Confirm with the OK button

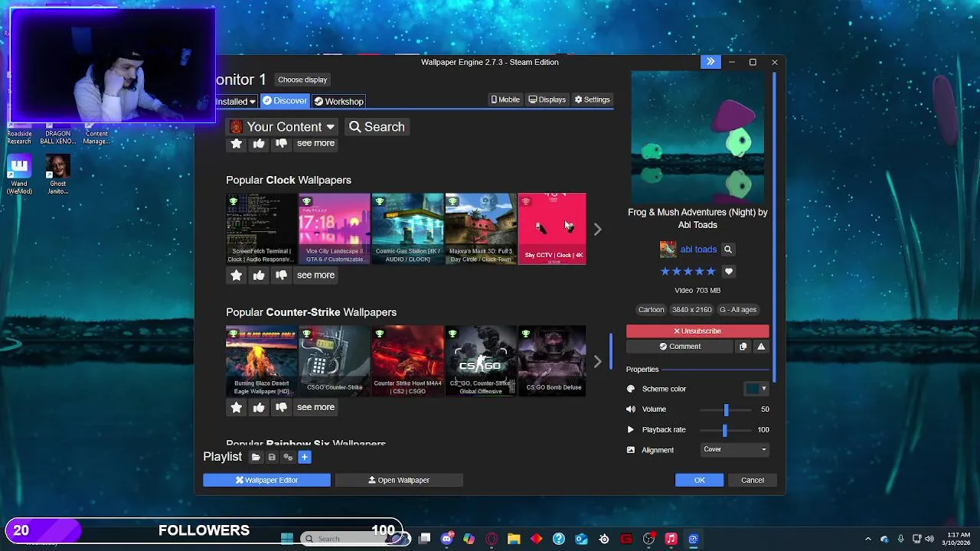(699, 481)
